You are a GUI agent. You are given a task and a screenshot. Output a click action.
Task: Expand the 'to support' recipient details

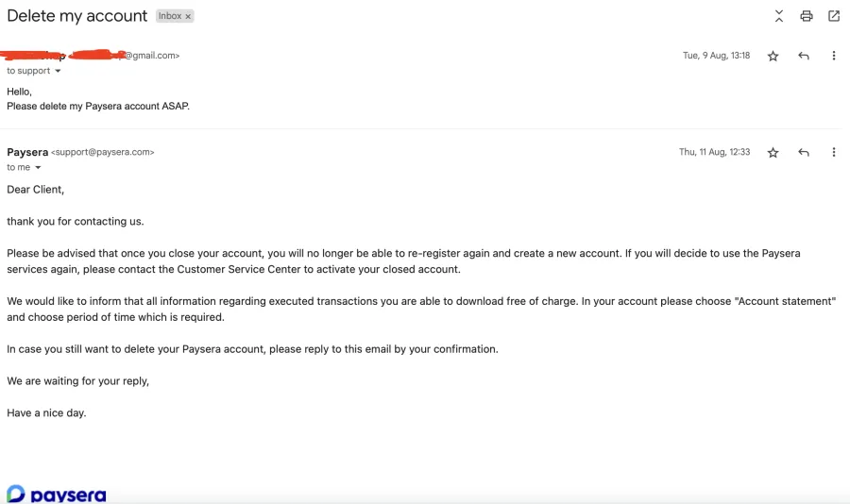point(58,71)
